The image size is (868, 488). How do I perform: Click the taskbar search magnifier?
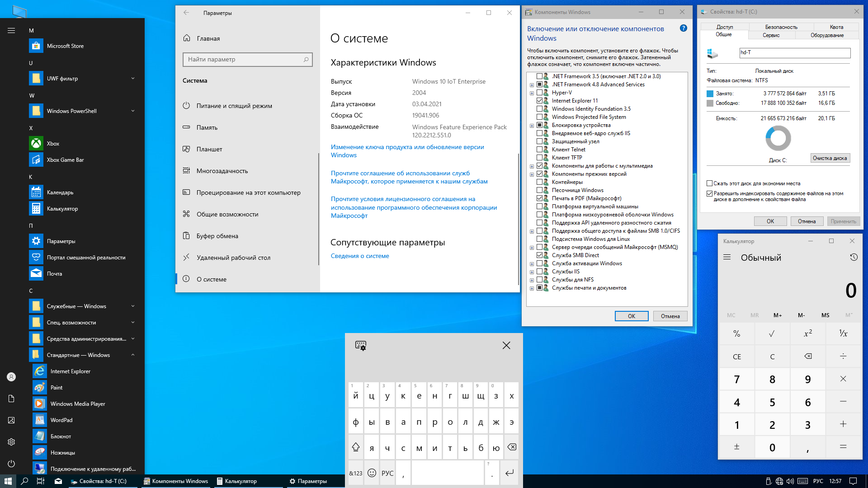tap(24, 481)
